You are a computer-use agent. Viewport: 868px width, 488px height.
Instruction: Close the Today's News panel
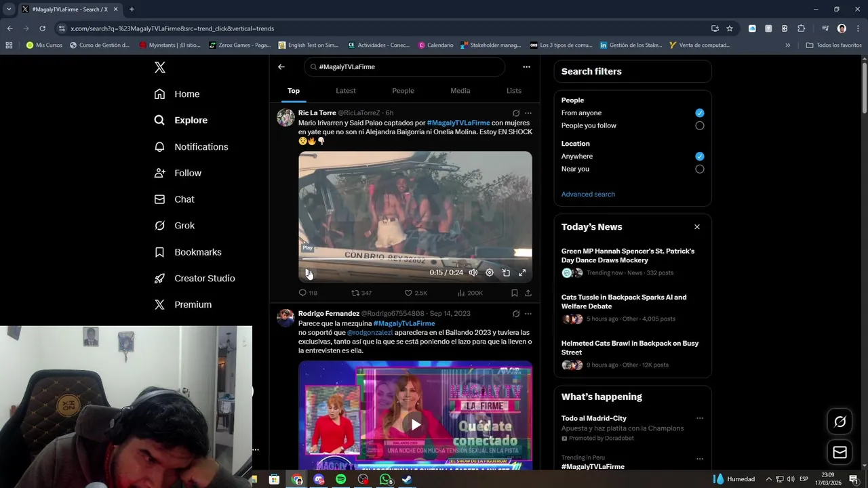click(x=696, y=227)
